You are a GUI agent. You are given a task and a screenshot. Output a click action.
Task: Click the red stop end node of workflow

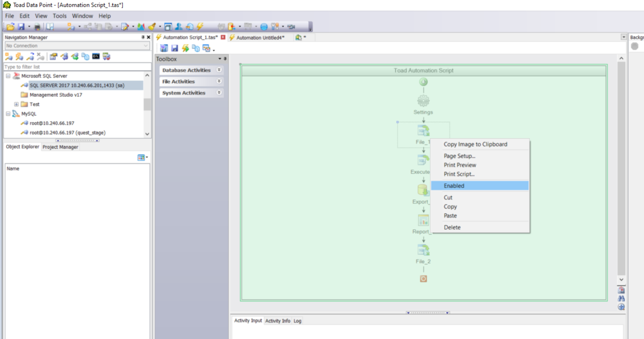tap(423, 279)
